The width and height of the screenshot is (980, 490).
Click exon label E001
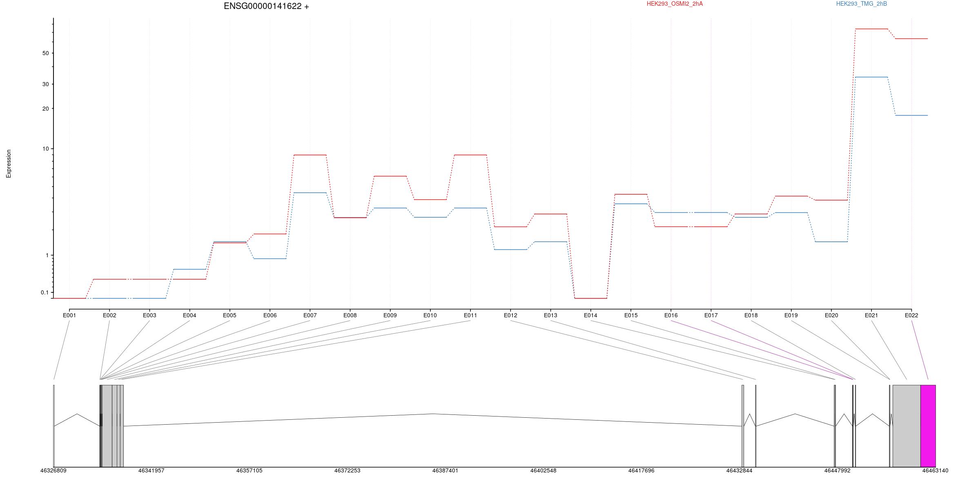(69, 315)
